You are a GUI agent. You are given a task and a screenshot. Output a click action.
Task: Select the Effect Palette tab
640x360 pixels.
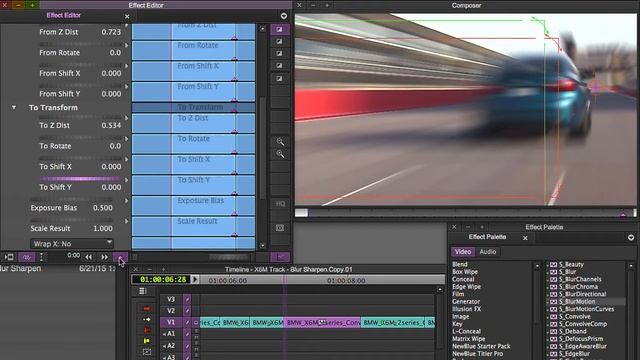coord(487,237)
